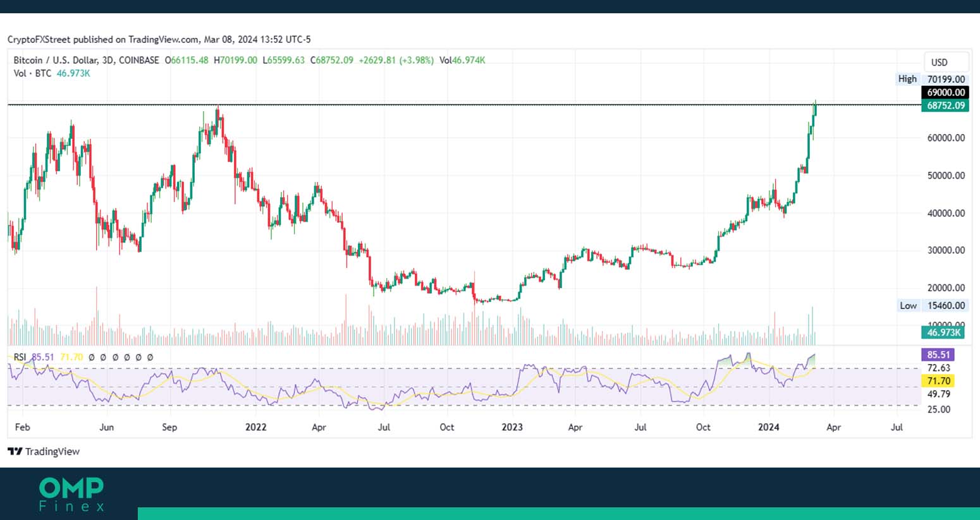This screenshot has height=520, width=980.
Task: Click the purple 85.51 RSI axis label
Action: tap(938, 354)
